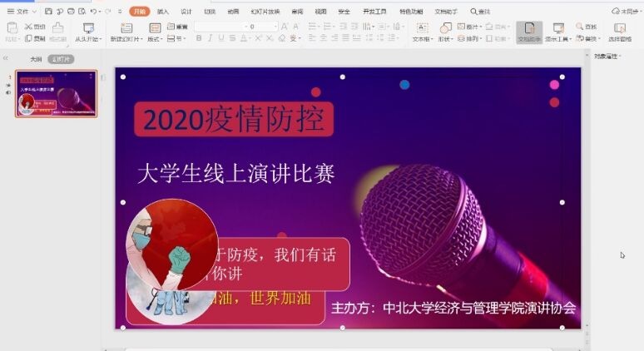644x351 pixels.
Task: Expand the Object Properties (对象属性) panel dropdown
Action: 620,57
